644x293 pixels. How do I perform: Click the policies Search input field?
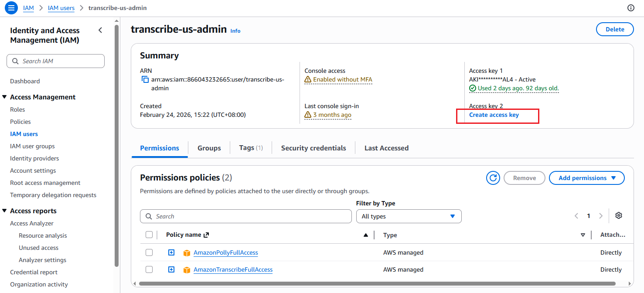pyautogui.click(x=246, y=216)
